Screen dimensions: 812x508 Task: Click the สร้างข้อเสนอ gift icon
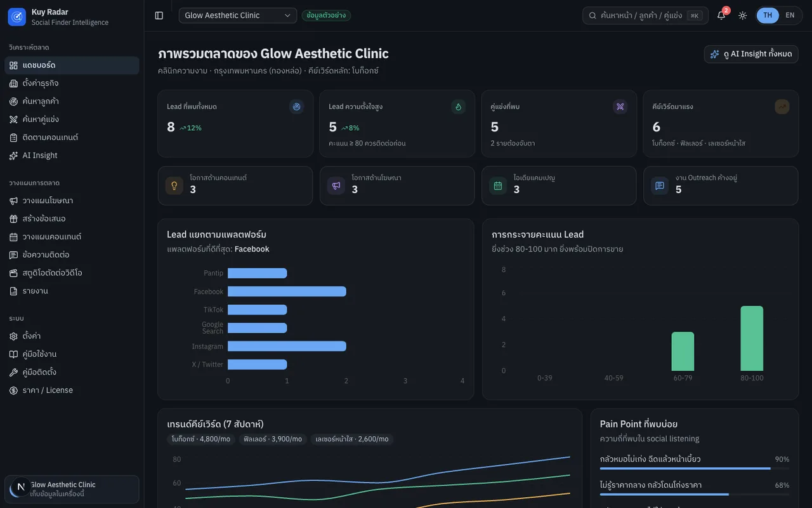pyautogui.click(x=14, y=218)
